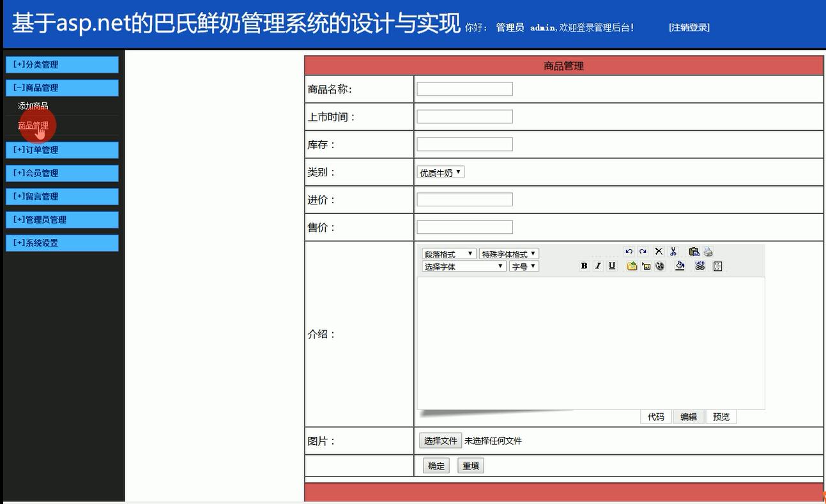
Task: Expand the [+]订单管理 sidebar menu
Action: [x=62, y=149]
